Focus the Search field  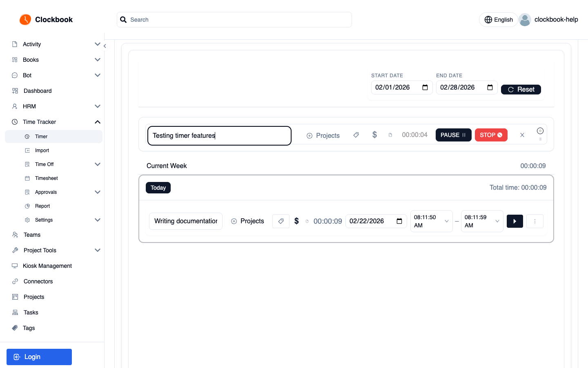tap(234, 20)
